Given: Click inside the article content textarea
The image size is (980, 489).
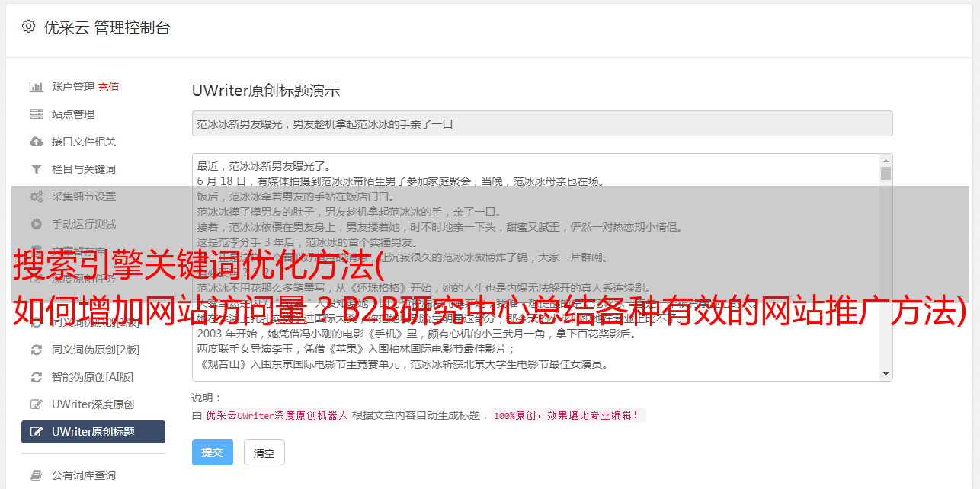Looking at the screenshot, I should [536, 267].
